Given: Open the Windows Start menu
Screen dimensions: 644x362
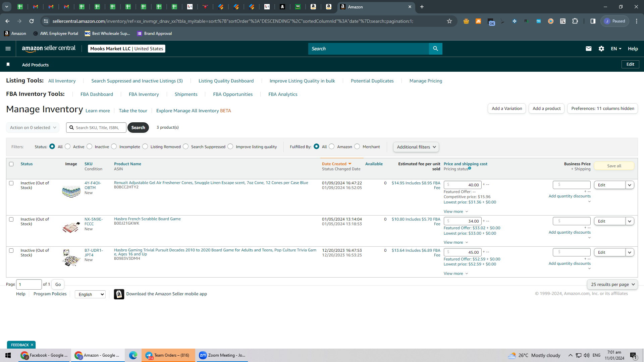Looking at the screenshot, I should coord(8,355).
